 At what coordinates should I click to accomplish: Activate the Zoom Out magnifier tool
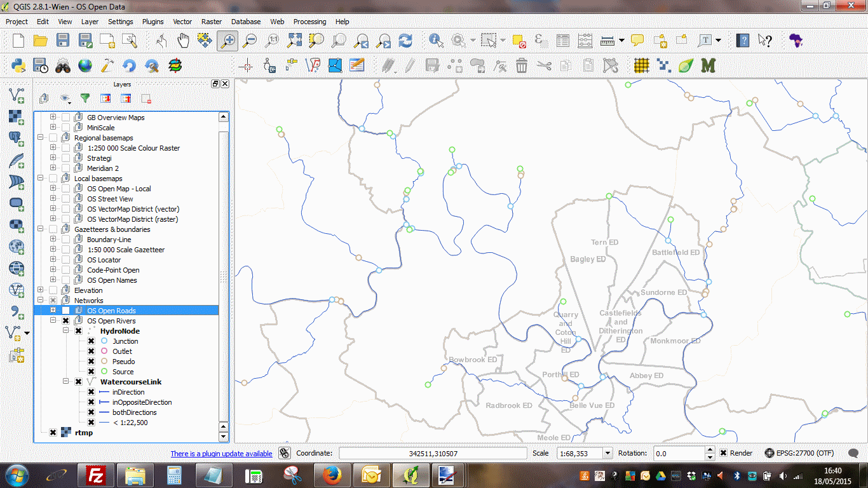pos(250,41)
